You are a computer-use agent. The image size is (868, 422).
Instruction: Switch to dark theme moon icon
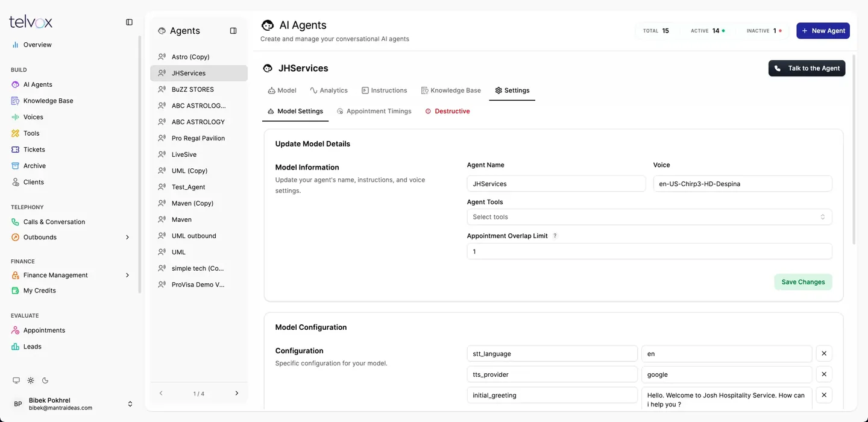45,380
